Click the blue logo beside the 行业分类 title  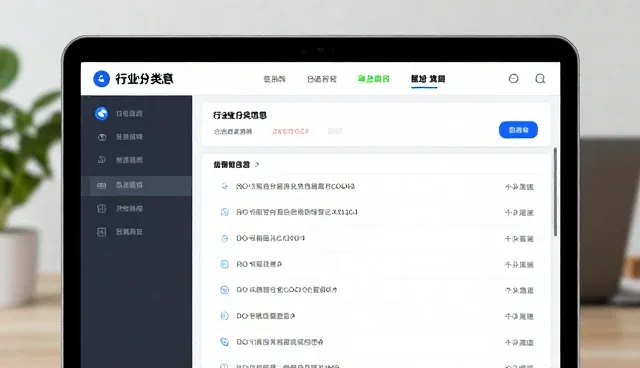(x=101, y=79)
